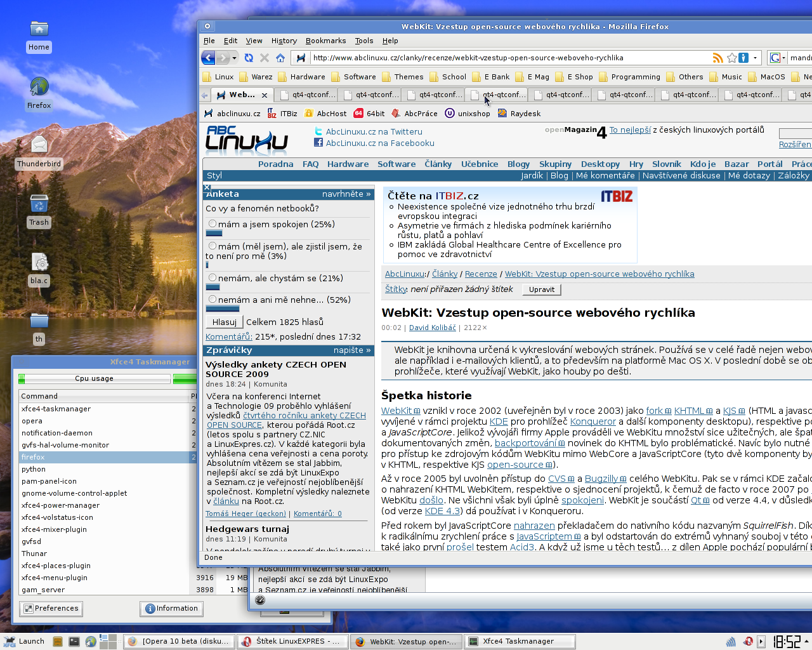812x650 pixels.
Task: Open back/forward history dropdown arrow
Action: point(234,58)
